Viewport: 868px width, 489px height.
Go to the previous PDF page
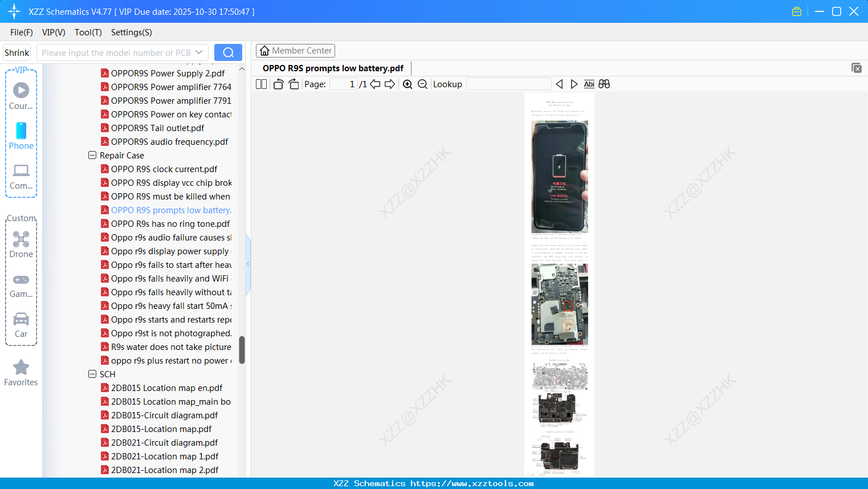pos(375,84)
